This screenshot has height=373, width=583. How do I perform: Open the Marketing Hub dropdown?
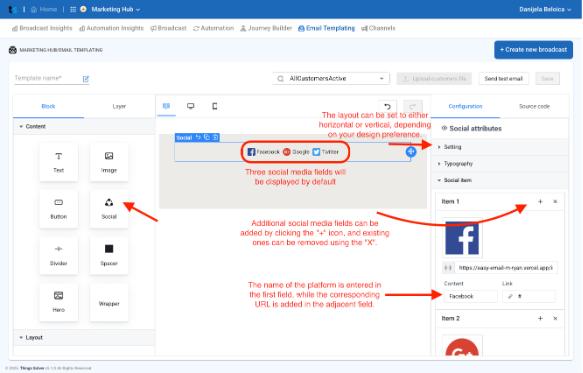pos(115,9)
